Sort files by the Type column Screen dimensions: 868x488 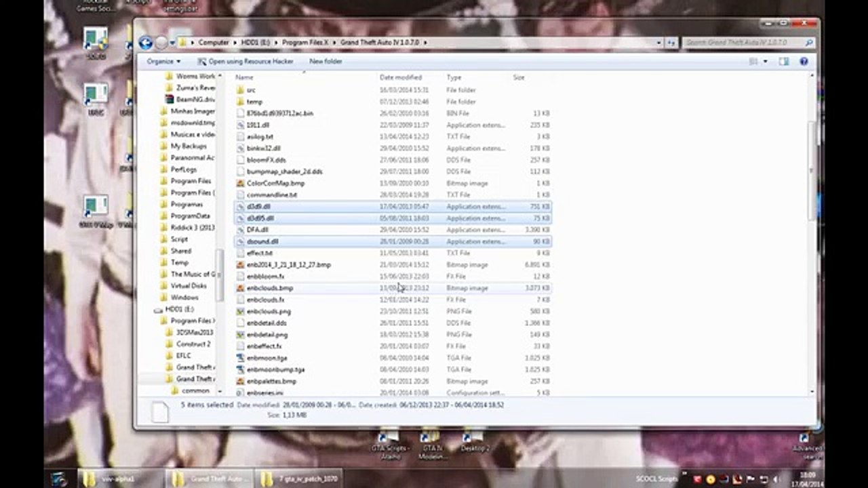point(454,77)
